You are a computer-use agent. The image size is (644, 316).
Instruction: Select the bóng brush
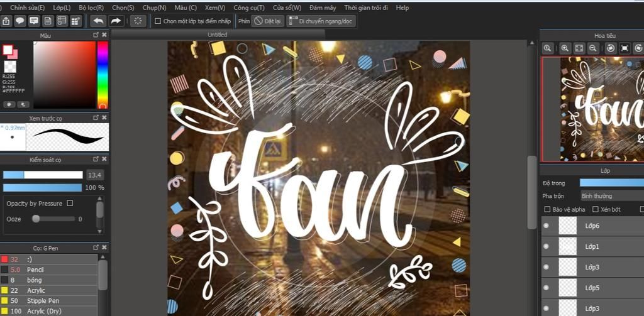coord(49,280)
